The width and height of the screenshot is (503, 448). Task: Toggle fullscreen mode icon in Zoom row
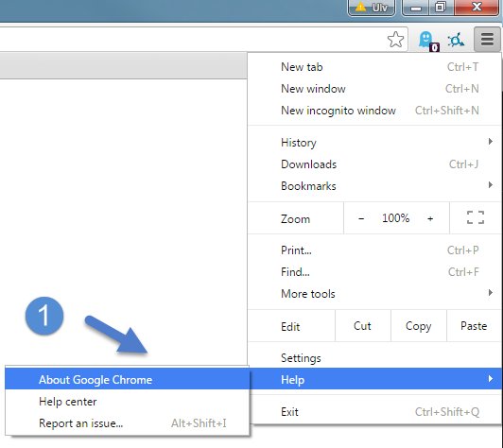coord(475,217)
